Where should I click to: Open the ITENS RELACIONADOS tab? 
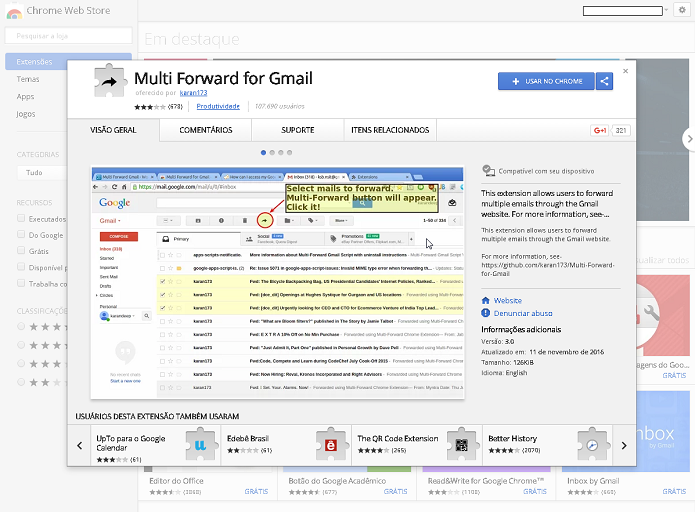click(390, 130)
